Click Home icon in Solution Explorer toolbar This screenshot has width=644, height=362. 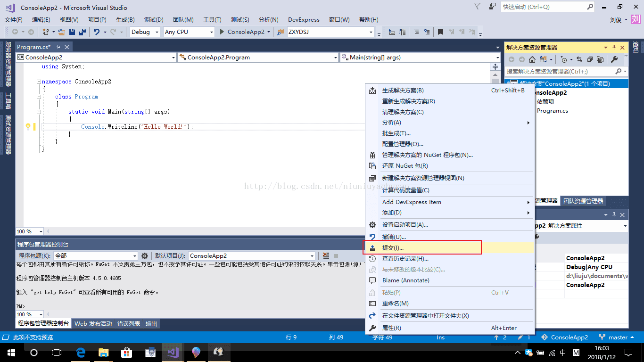point(532,59)
